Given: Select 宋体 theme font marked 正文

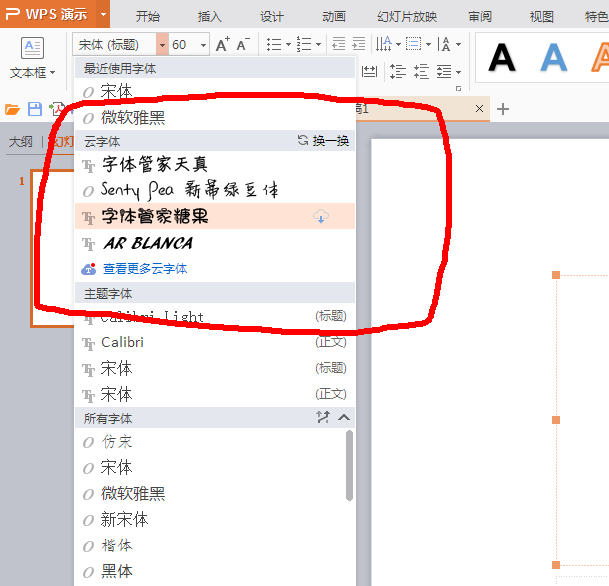Looking at the screenshot, I should [x=215, y=394].
